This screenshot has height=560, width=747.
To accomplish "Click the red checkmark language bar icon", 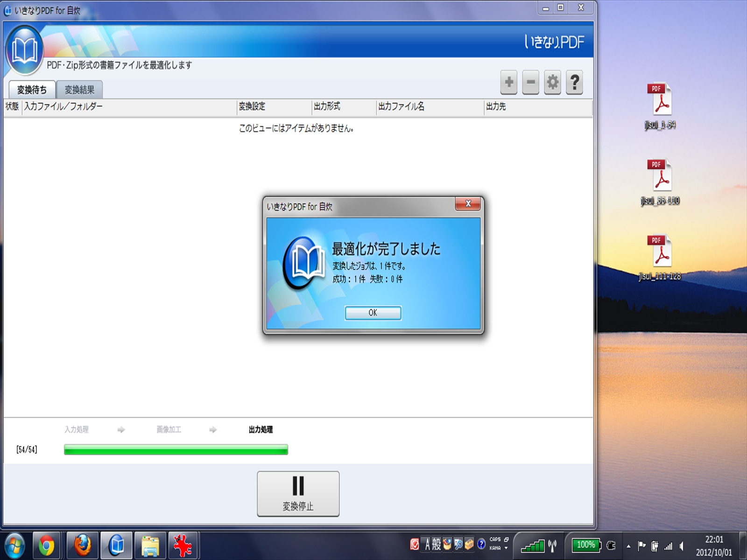I will tap(415, 545).
